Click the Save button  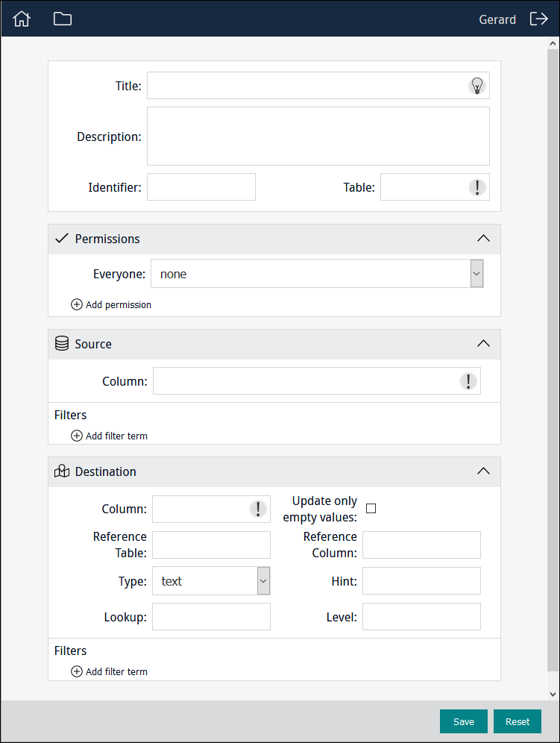coord(463,721)
